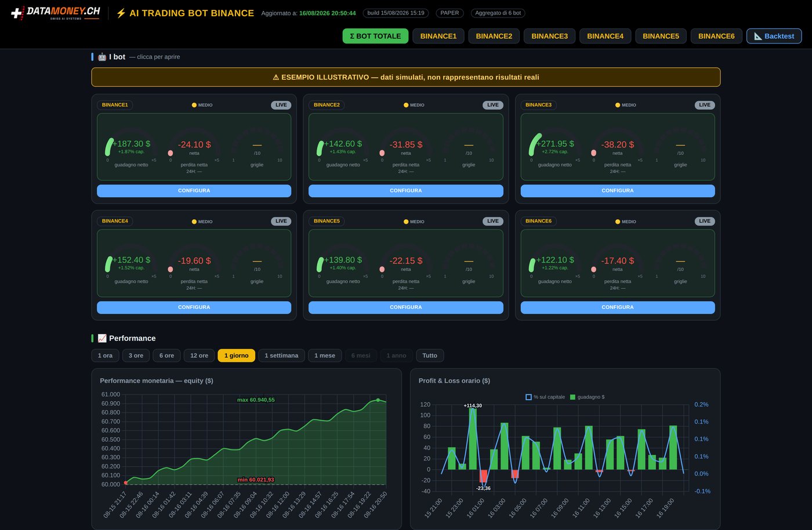The image size is (812, 530).
Task: Click the +187.30 $ gain value
Action: [132, 144]
